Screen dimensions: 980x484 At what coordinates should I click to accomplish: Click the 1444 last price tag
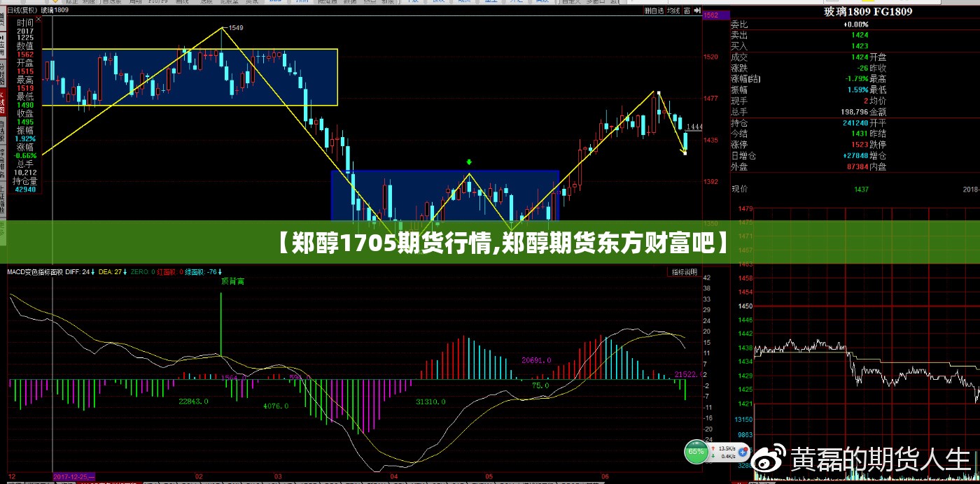click(694, 127)
